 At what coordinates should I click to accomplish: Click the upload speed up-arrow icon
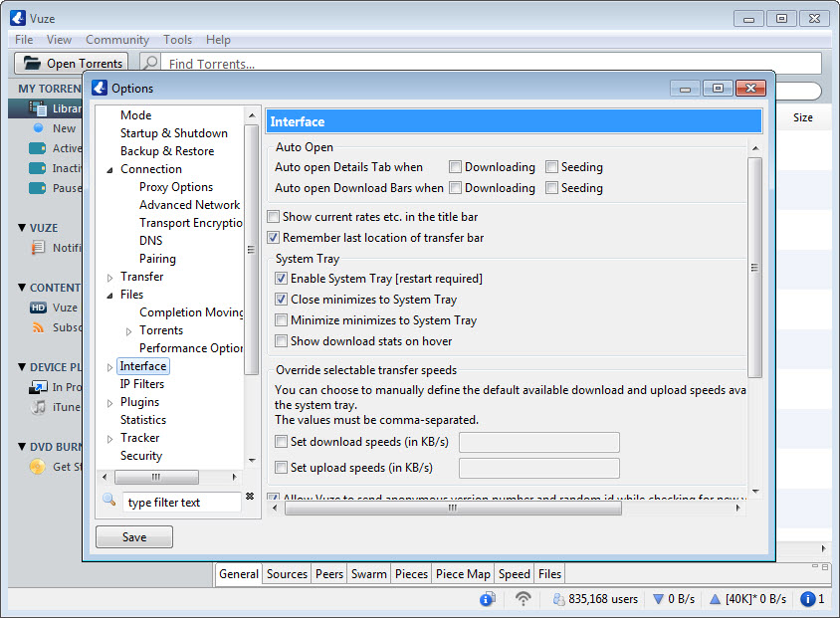715,599
